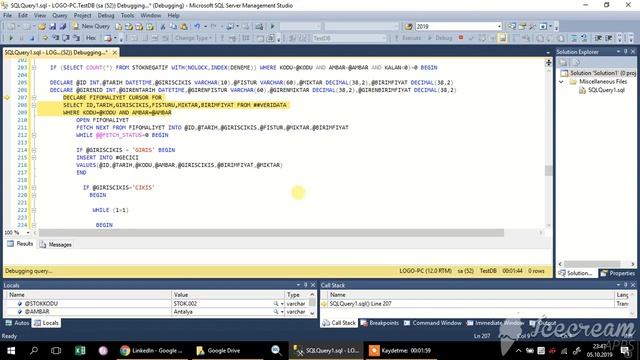
Task: Collapse code region at line 214
Action: click(x=34, y=150)
